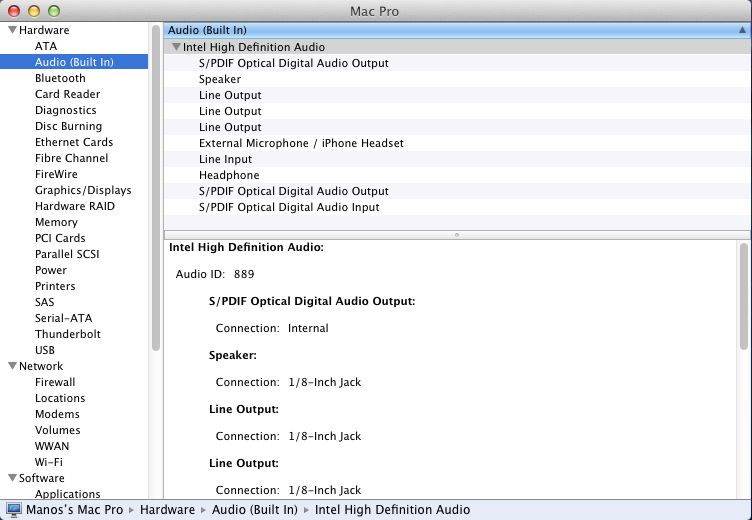
Task: Collapse the Software section
Action: (x=12, y=477)
